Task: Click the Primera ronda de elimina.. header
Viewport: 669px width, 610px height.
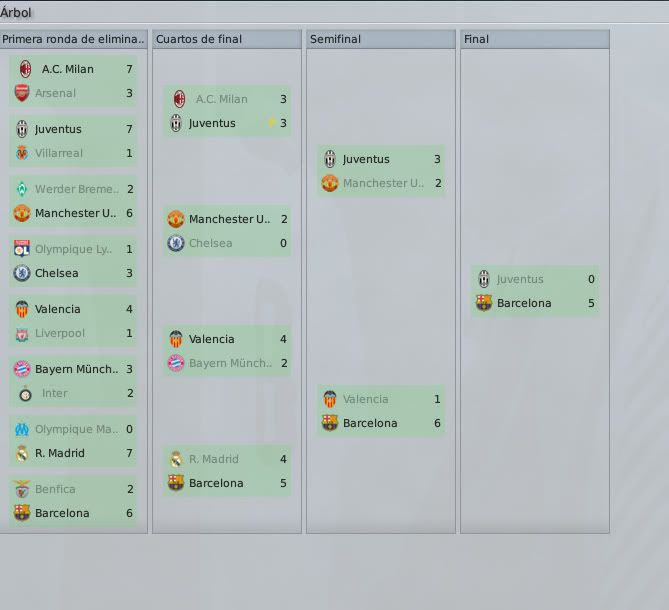Action: [73, 39]
